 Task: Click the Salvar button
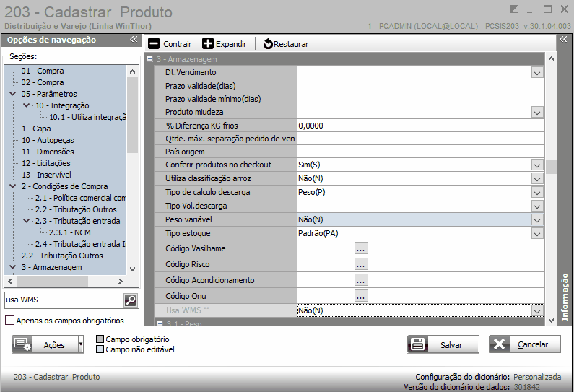pyautogui.click(x=443, y=344)
